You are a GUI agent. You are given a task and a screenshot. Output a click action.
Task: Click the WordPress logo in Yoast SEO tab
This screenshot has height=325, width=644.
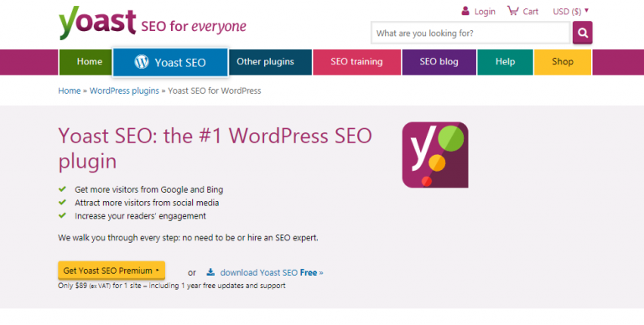(141, 62)
